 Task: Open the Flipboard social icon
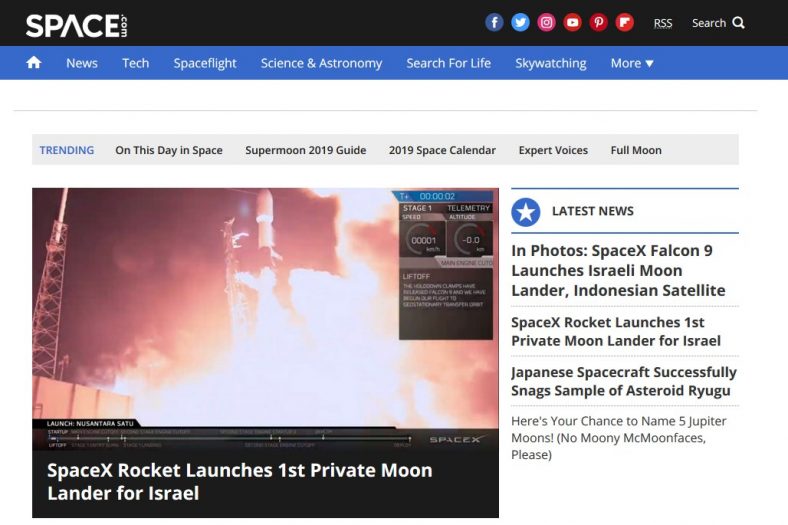625,23
